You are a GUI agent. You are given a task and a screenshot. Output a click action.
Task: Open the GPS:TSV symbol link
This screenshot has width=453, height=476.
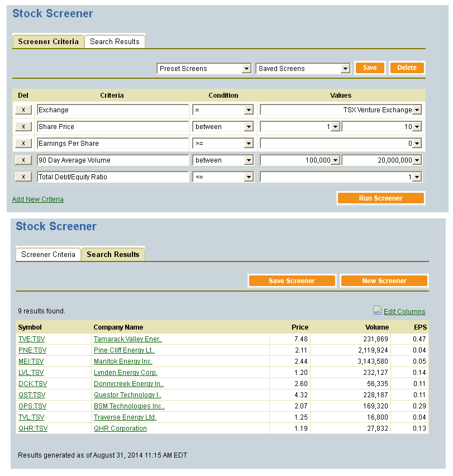(32, 406)
